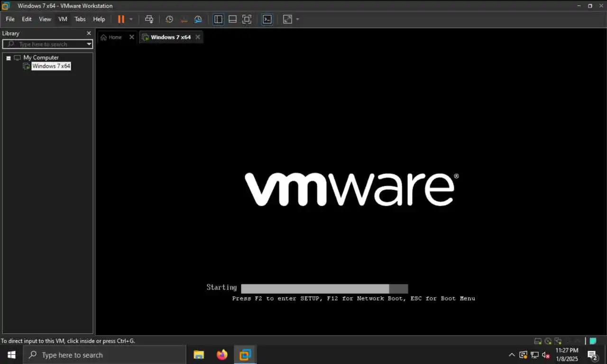Toggle the library sidebar view icon
This screenshot has width=607, height=364.
click(218, 19)
